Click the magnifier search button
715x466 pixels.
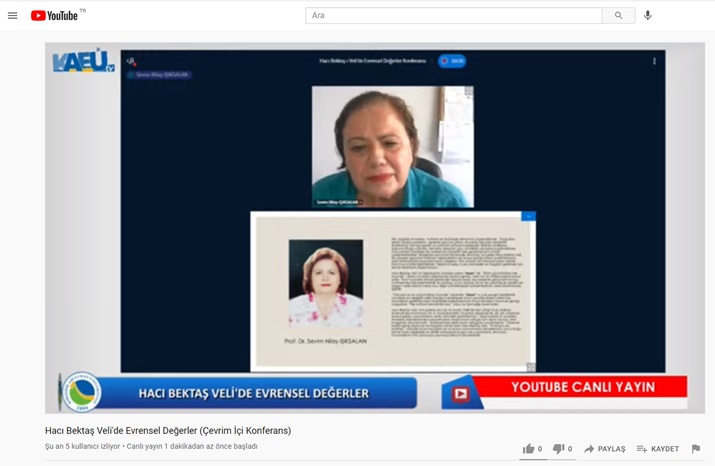coord(618,16)
